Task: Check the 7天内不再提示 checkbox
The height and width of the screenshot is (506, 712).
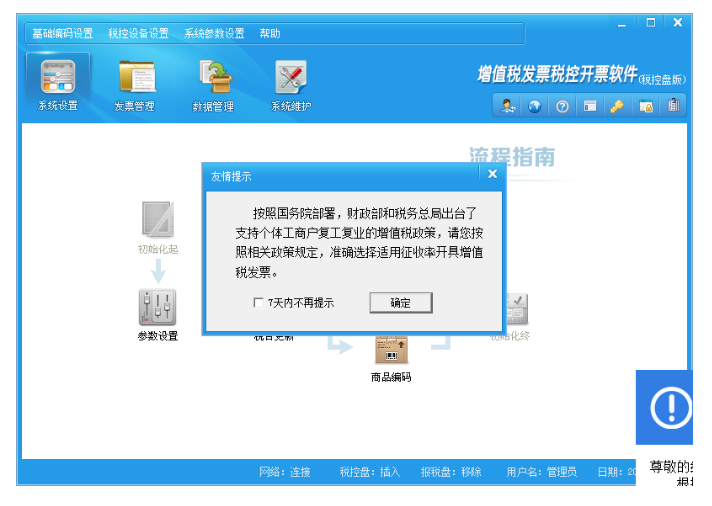Action: [259, 302]
